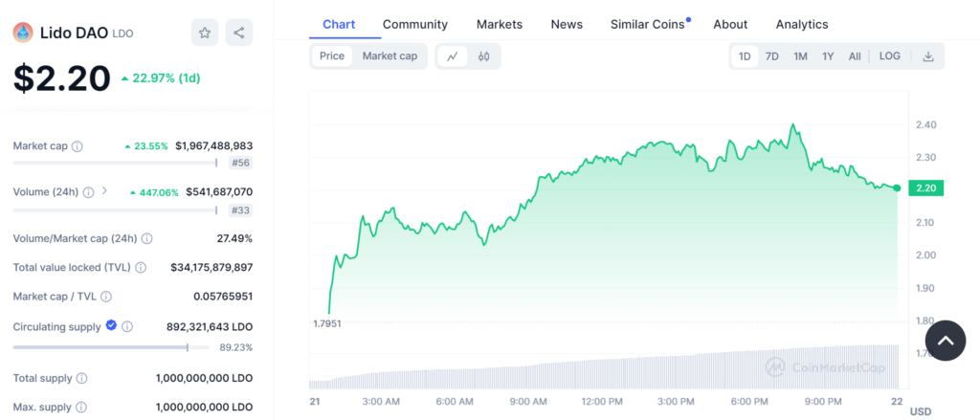Click the 89.23% supply percentage
Viewport: 980px width, 420px height.
tap(235, 347)
